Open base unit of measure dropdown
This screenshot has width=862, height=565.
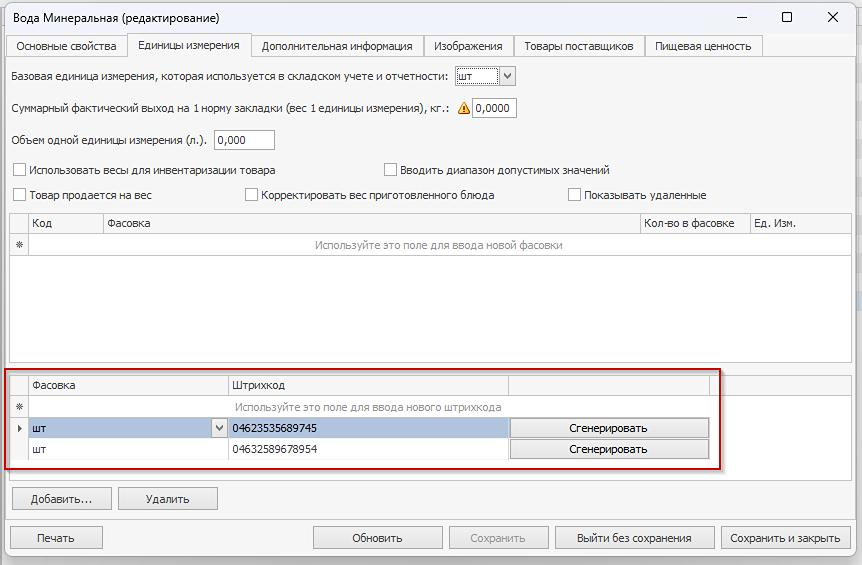point(507,76)
